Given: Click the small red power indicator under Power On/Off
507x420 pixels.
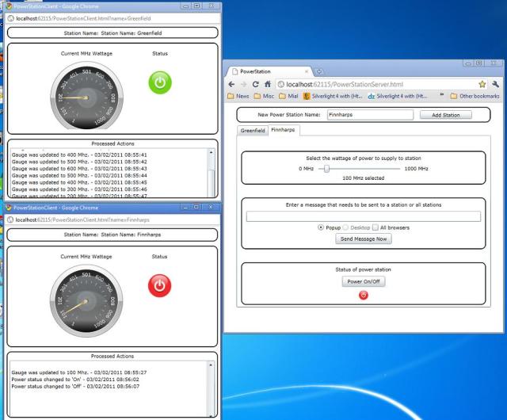Looking at the screenshot, I should pyautogui.click(x=364, y=295).
